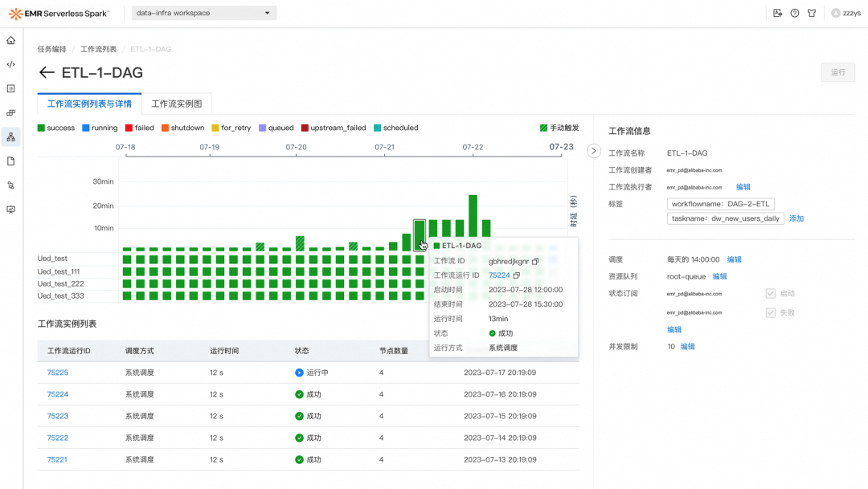The width and height of the screenshot is (868, 489).
Task: Open the file sidebar icon
Action: [10, 161]
